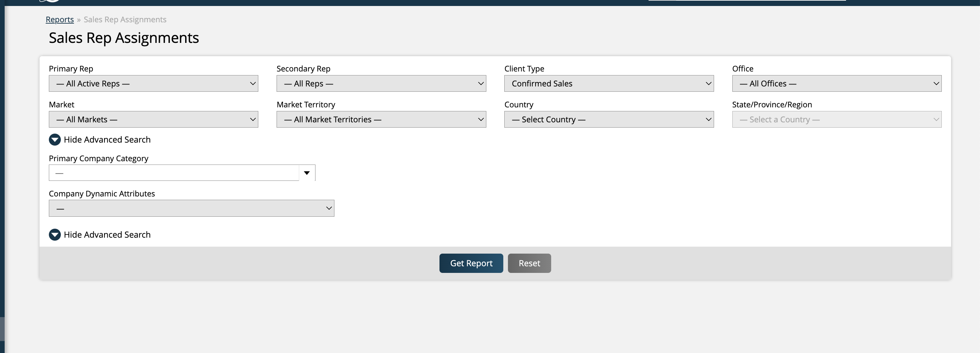
Task: Click the Reset button
Action: click(x=529, y=263)
